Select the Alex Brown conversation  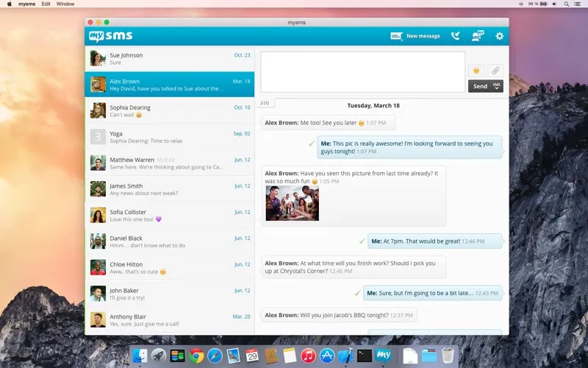click(x=170, y=85)
